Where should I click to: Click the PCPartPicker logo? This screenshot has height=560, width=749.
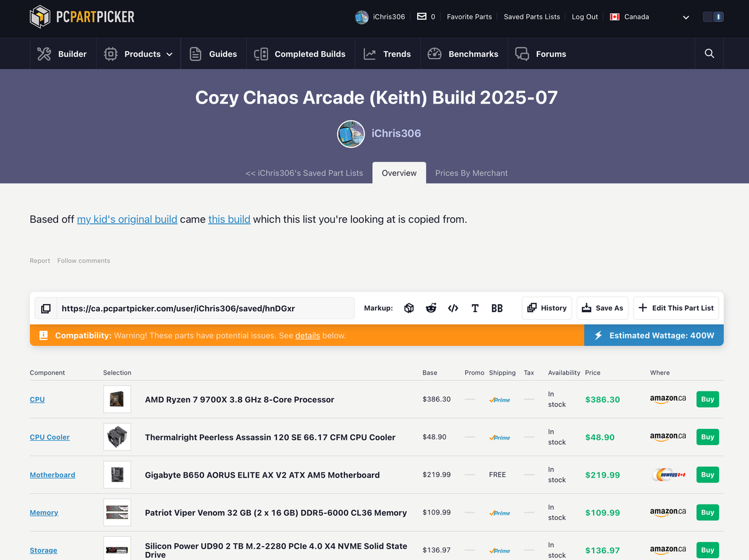(82, 17)
